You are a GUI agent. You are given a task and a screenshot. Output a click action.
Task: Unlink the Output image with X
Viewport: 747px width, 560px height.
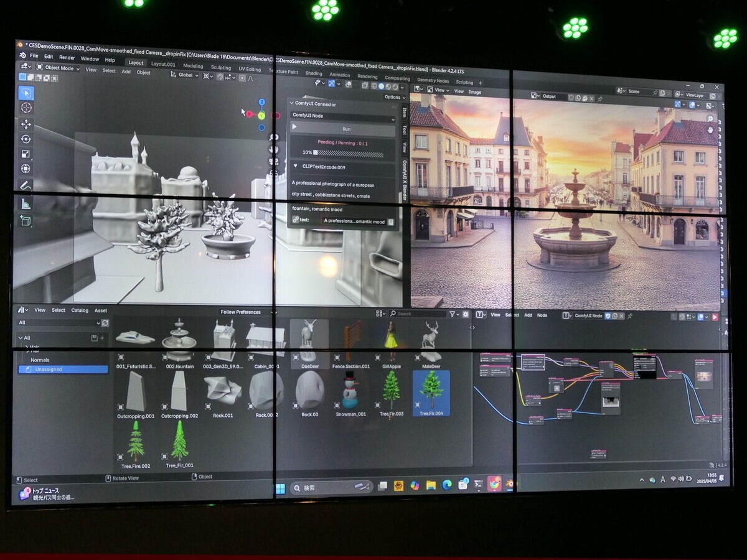pyautogui.click(x=591, y=98)
